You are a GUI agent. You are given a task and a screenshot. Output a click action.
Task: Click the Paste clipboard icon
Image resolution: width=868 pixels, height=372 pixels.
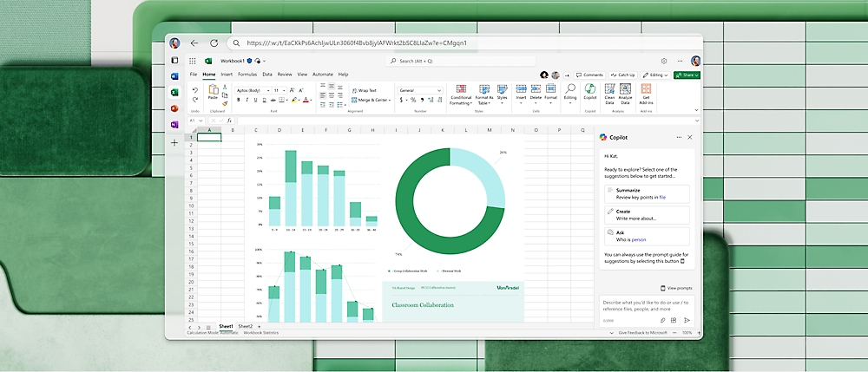tap(213, 90)
